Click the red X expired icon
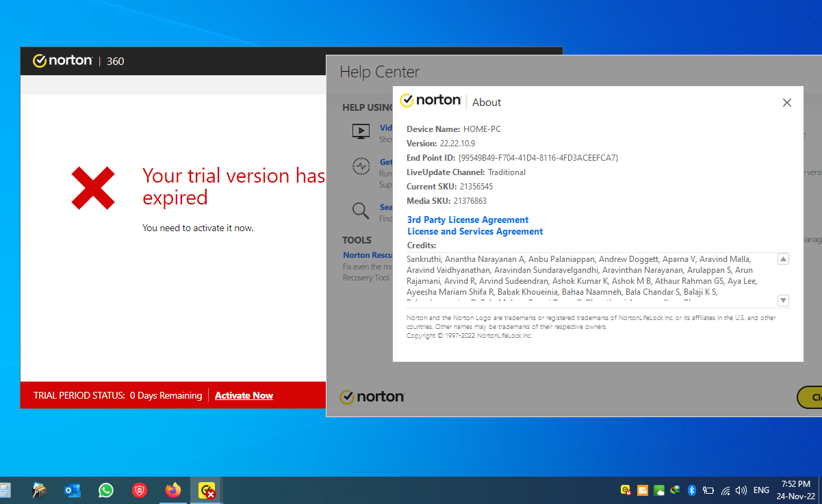Image resolution: width=822 pixels, height=504 pixels. [93, 187]
